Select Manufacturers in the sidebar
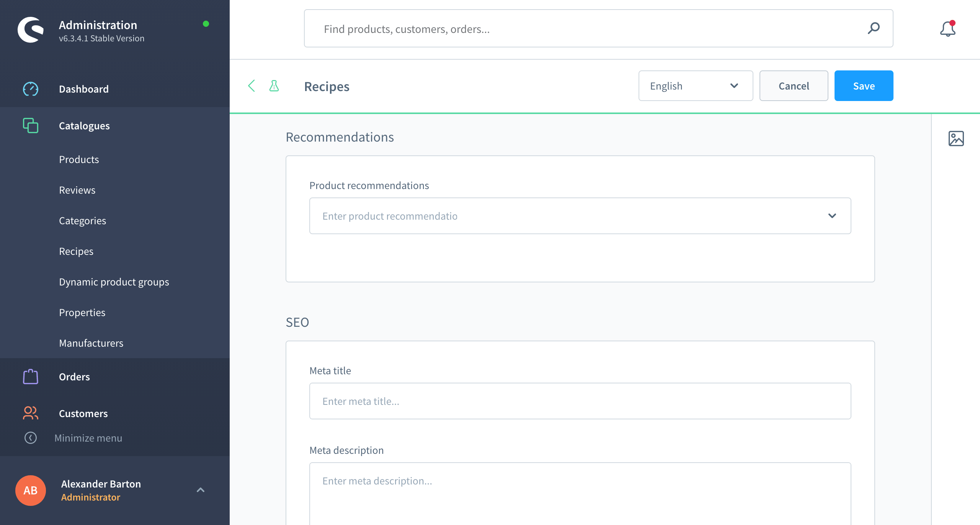Image resolution: width=980 pixels, height=525 pixels. click(91, 343)
